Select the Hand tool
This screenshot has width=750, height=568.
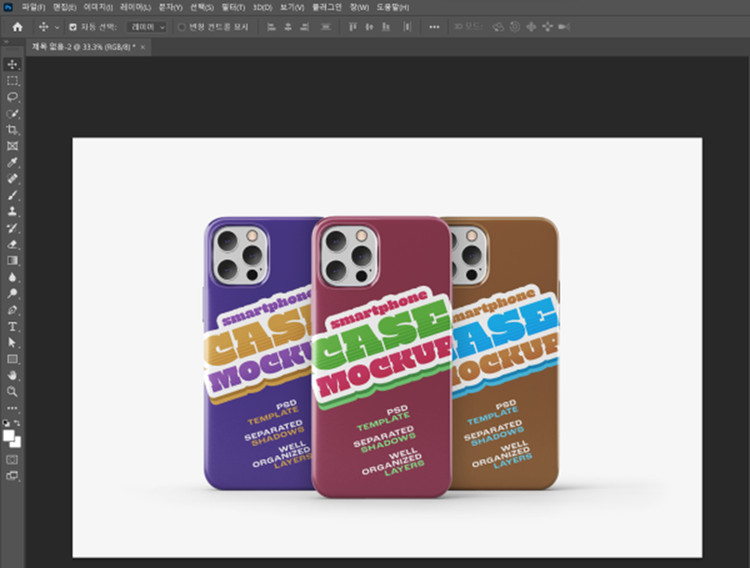(x=12, y=375)
